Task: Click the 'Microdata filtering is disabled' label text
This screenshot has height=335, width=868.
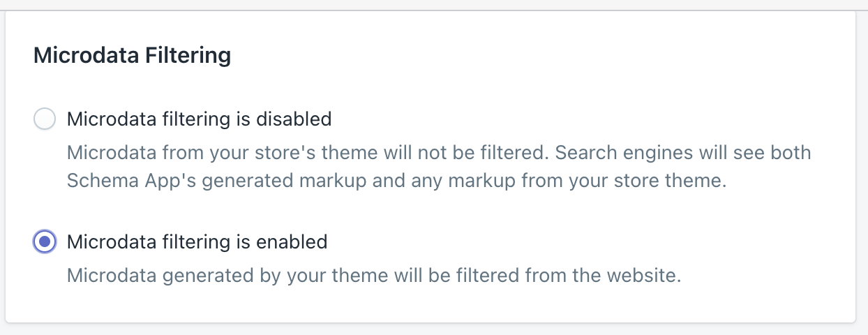Action: (199, 119)
